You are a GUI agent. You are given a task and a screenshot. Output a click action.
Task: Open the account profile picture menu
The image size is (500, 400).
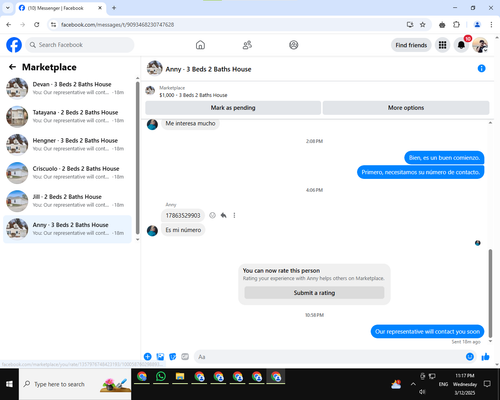[480, 45]
